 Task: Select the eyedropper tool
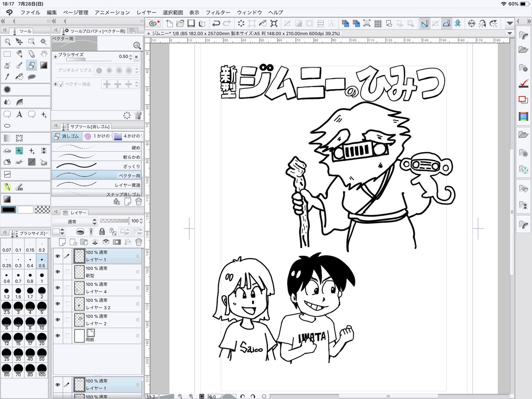[8, 77]
